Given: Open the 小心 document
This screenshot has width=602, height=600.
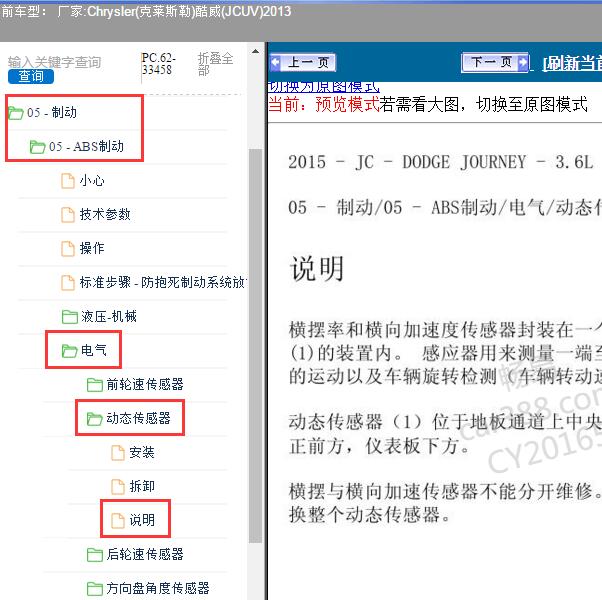Looking at the screenshot, I should point(92,180).
